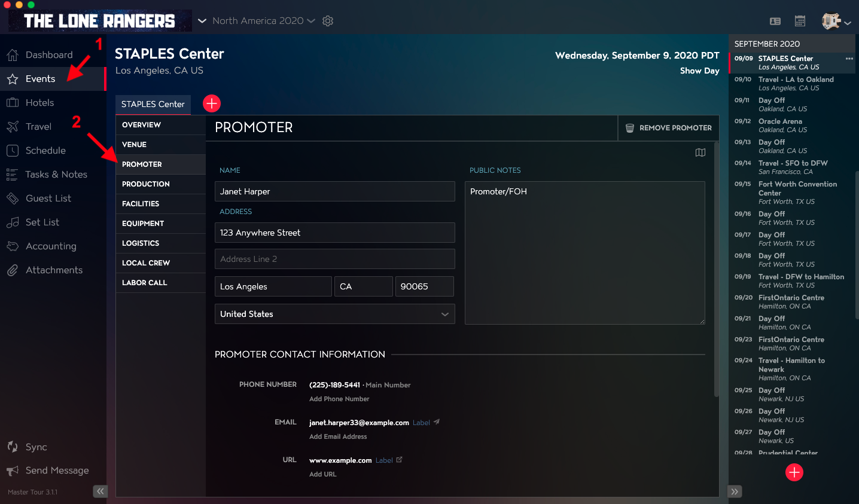Select 09/10 Travel - LA to Oakland
Screen dimensions: 859x504
point(792,84)
